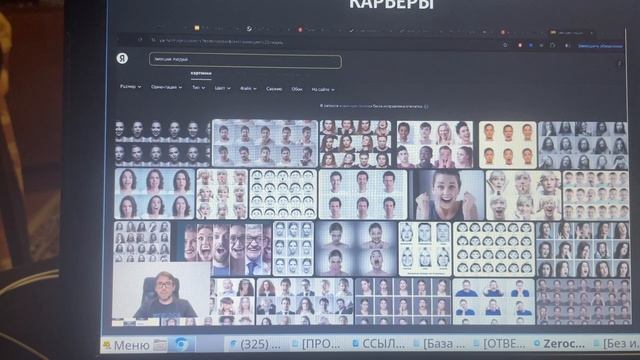Viewport: 640px width, 360px height.
Task: Open black-and-white man faces grid thumbnail
Action: tap(162, 142)
